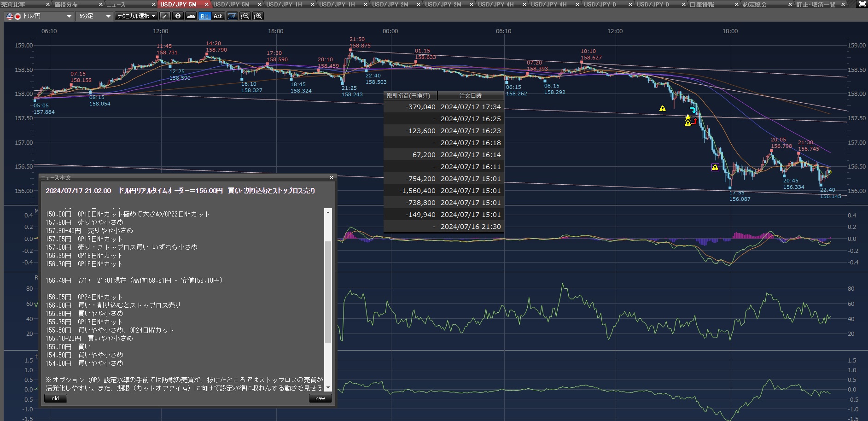Toggle Bid price display
This screenshot has height=421, width=868.
(204, 16)
